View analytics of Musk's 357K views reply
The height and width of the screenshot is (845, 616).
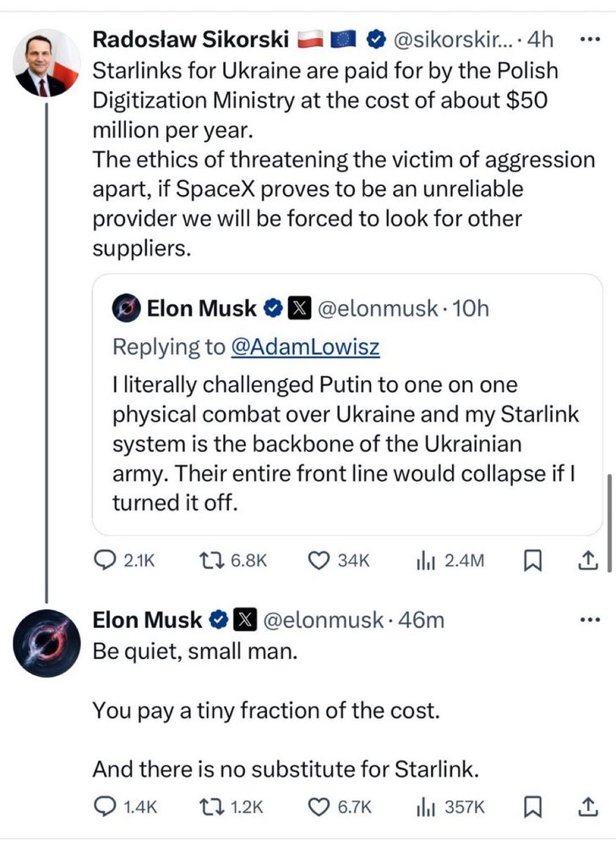click(x=424, y=807)
